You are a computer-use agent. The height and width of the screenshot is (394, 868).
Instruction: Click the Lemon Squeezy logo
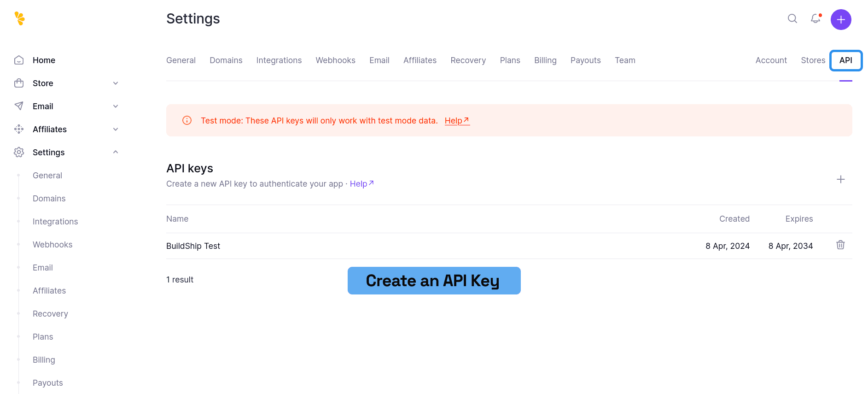(19, 18)
